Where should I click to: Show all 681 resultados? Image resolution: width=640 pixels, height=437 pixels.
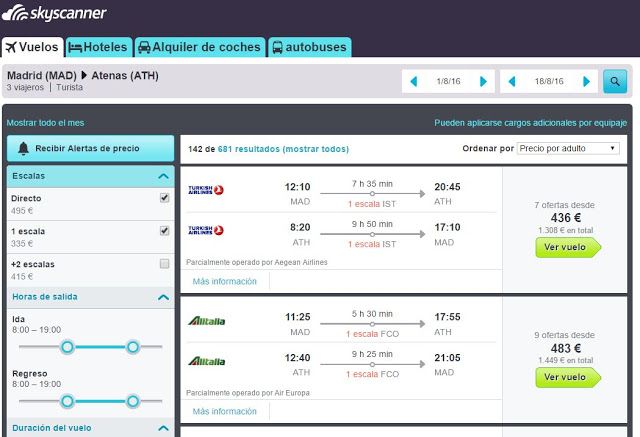[x=283, y=149]
